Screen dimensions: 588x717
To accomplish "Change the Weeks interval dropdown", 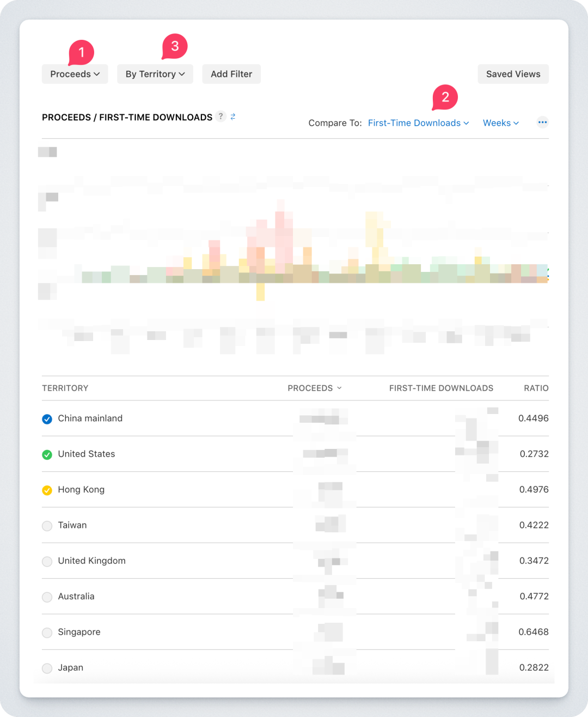I will click(501, 123).
